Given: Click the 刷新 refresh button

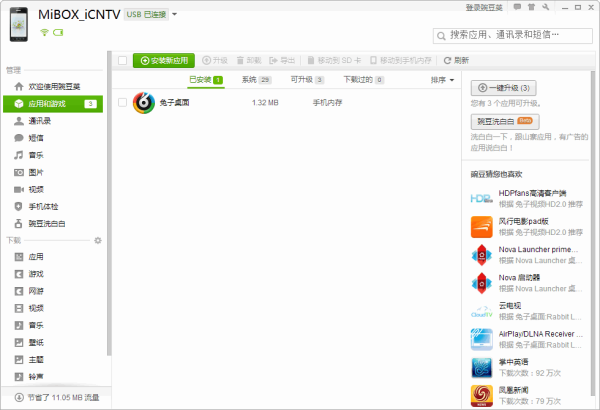Looking at the screenshot, I should click(x=456, y=60).
